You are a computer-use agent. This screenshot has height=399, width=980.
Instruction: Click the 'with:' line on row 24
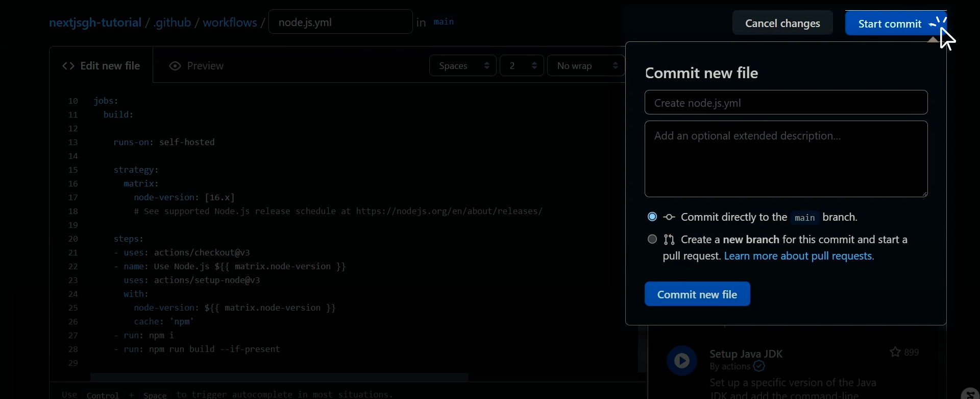pyautogui.click(x=136, y=294)
